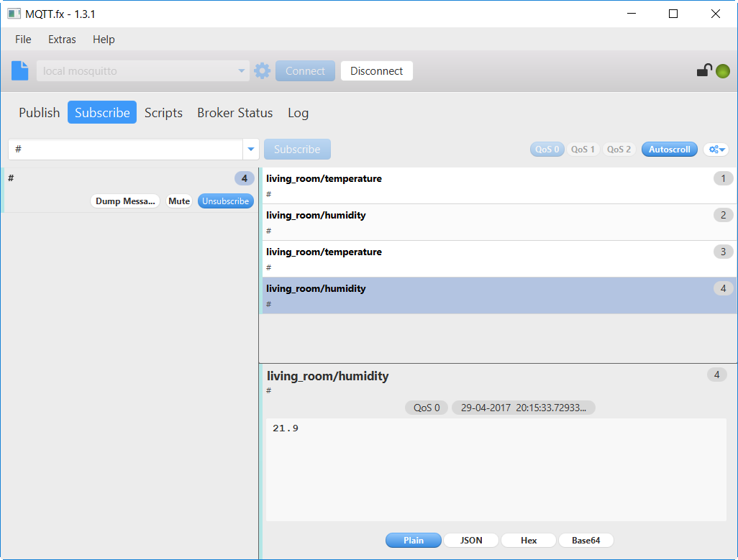This screenshot has height=560, width=738.
Task: Select highlighted message 4 living_room/humidity
Action: pos(499,295)
